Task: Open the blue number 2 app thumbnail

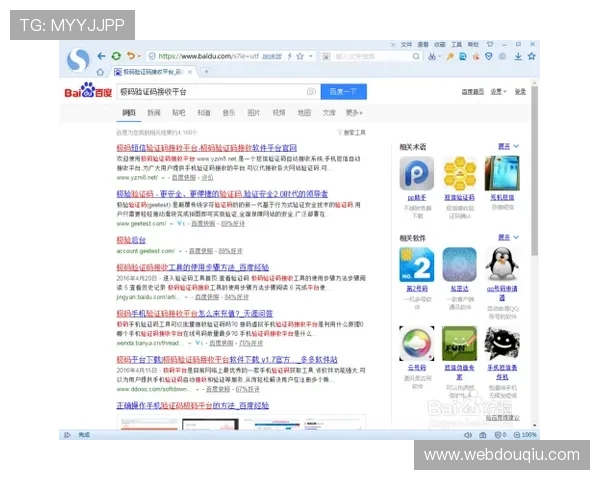Action: [417, 264]
